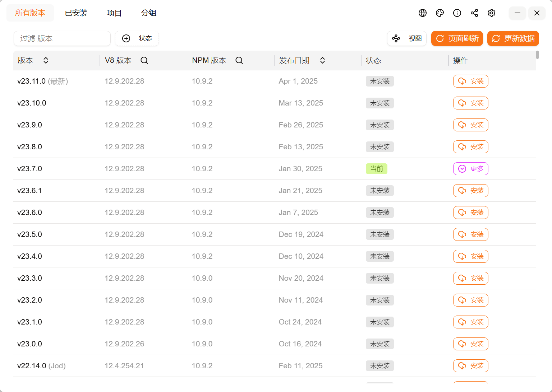This screenshot has width=552, height=392.
Task: Switch to 已安装 tab
Action: tap(76, 13)
